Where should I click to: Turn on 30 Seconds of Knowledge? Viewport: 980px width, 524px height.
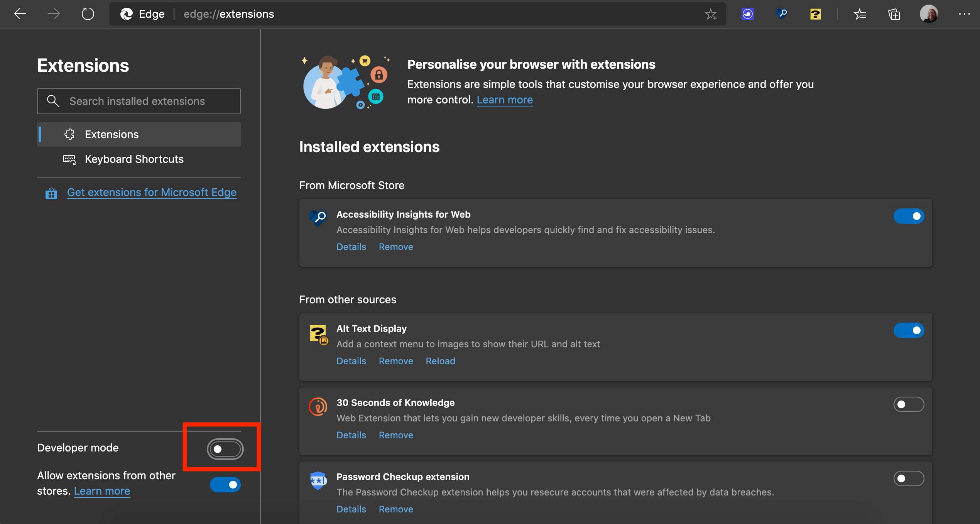909,404
